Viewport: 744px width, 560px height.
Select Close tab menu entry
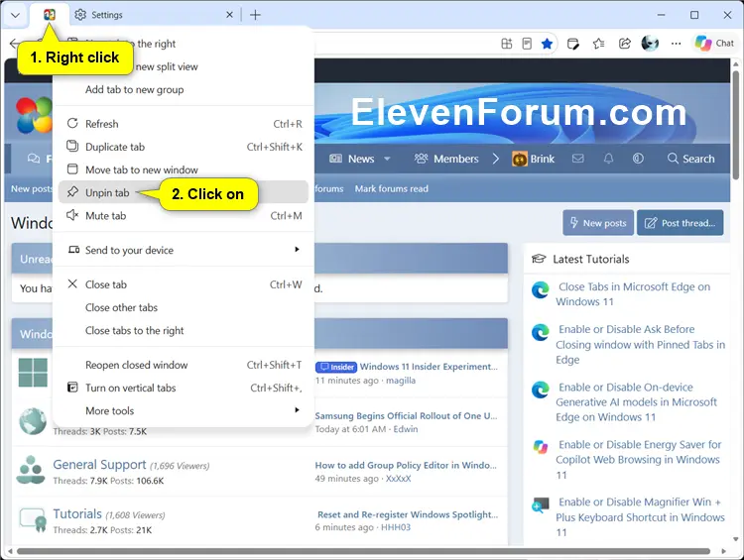coord(183,284)
